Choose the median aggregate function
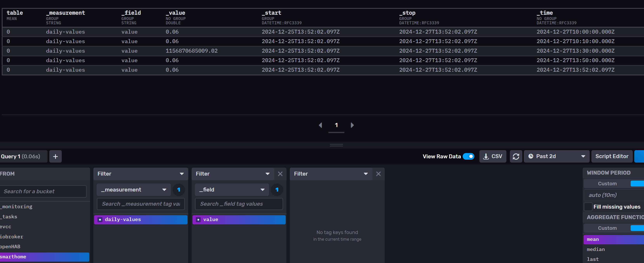644x263 pixels. click(595, 249)
